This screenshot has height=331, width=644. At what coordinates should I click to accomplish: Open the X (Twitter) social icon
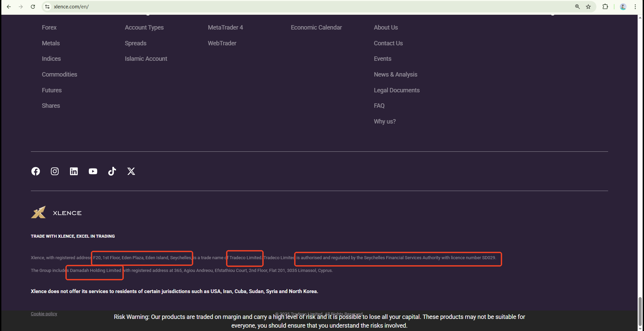coord(131,171)
